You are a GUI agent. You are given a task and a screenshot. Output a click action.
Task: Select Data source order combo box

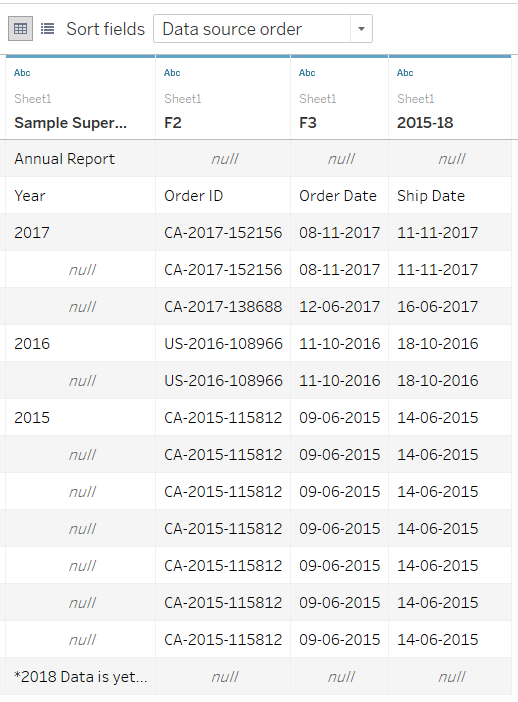[263, 29]
